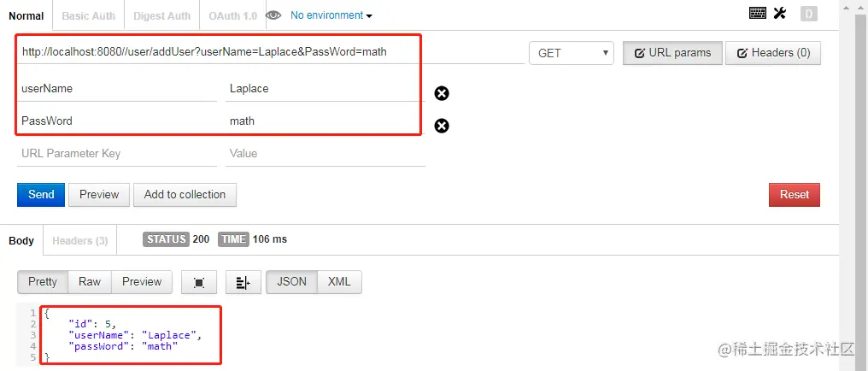This screenshot has width=868, height=371.
Task: Select Preview response format
Action: click(x=142, y=282)
